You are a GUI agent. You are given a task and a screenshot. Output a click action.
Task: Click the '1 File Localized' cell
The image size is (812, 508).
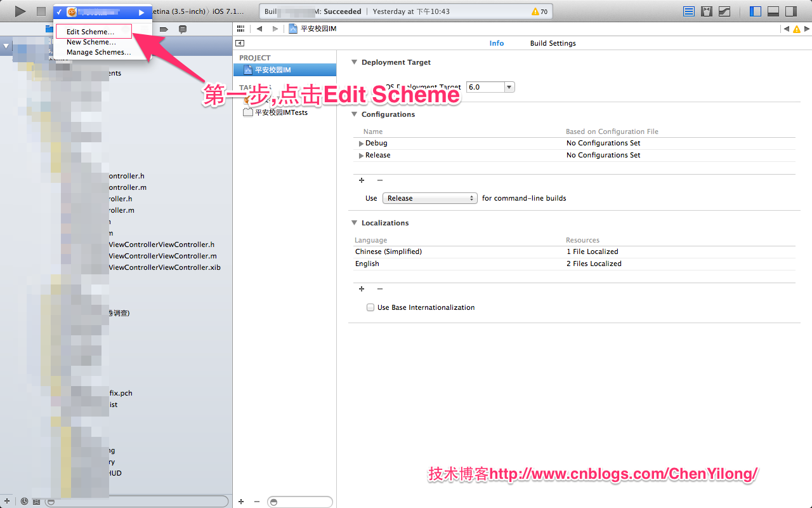(593, 251)
